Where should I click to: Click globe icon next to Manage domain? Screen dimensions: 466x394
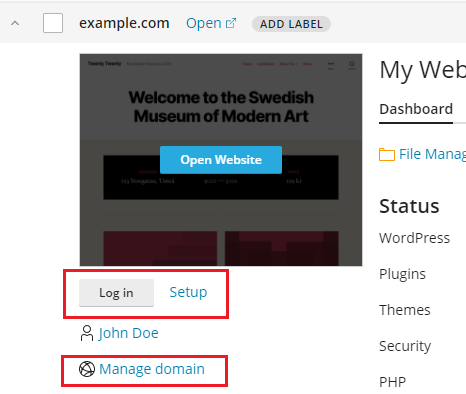tap(87, 369)
